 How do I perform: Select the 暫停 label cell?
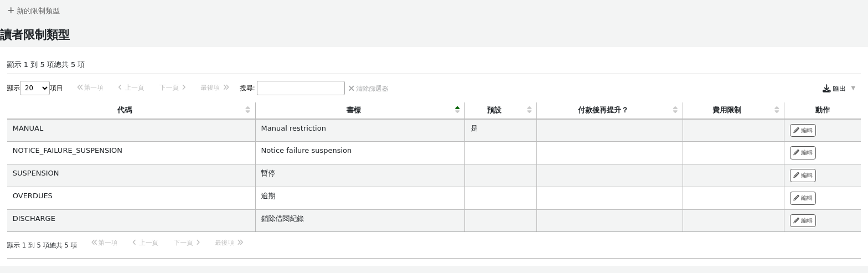(x=360, y=176)
